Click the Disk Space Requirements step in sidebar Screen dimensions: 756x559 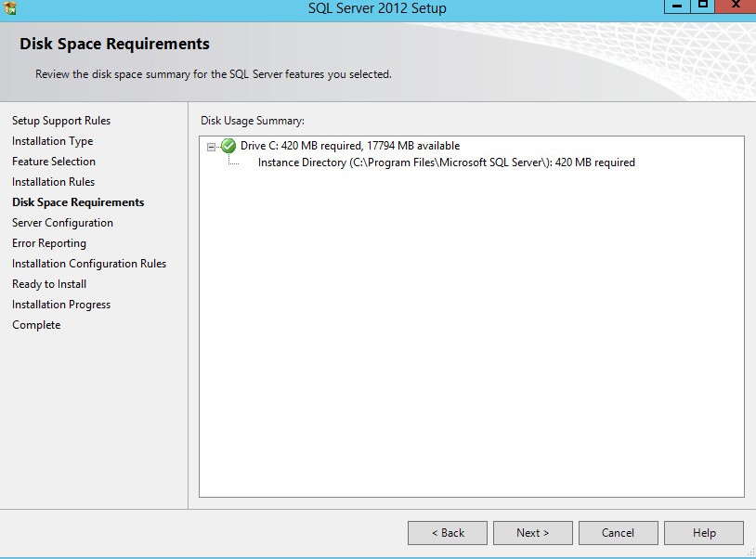[78, 202]
